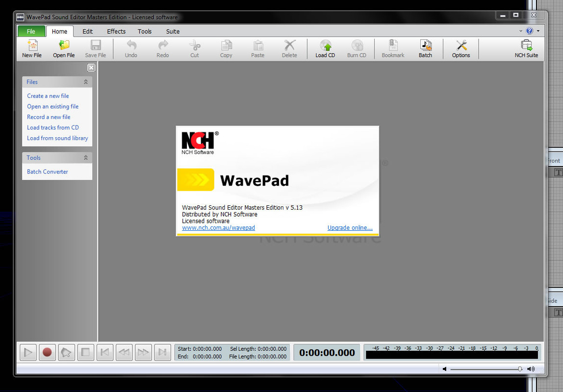Viewport: 563px width, 392px height.
Task: Click the Stop square button
Action: 85,352
